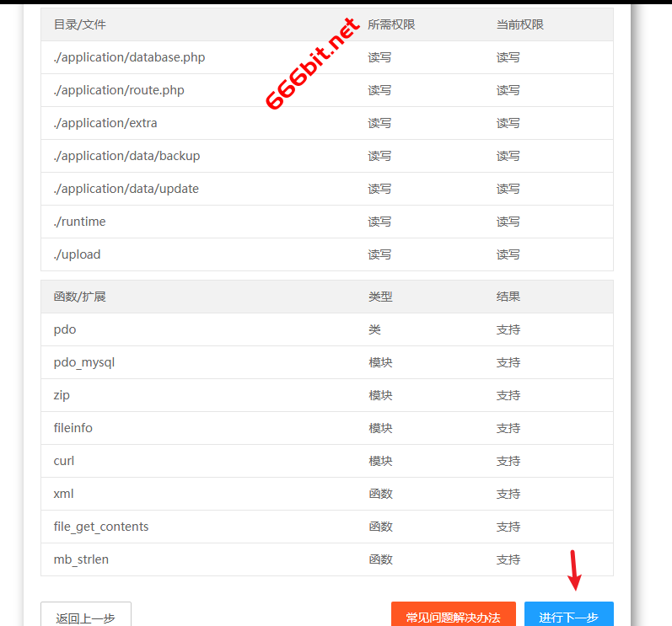
Task: Click the 函数/扩展 column header
Action: (x=80, y=297)
